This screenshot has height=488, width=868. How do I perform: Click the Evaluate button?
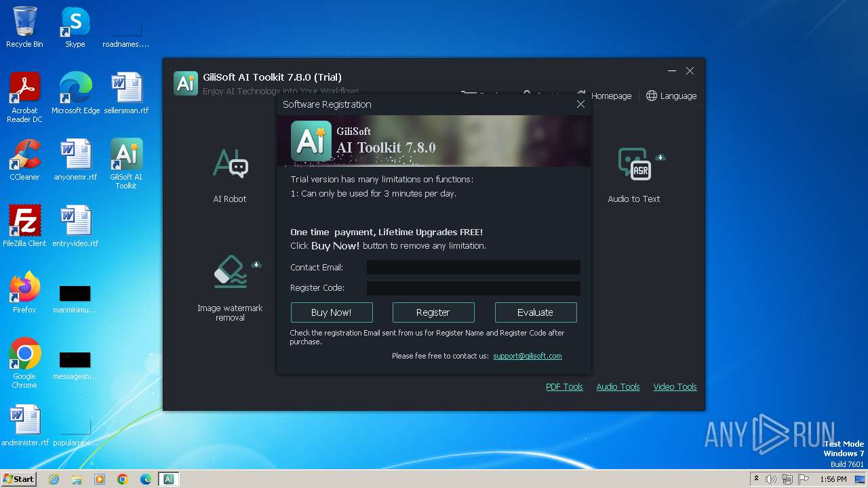(536, 312)
